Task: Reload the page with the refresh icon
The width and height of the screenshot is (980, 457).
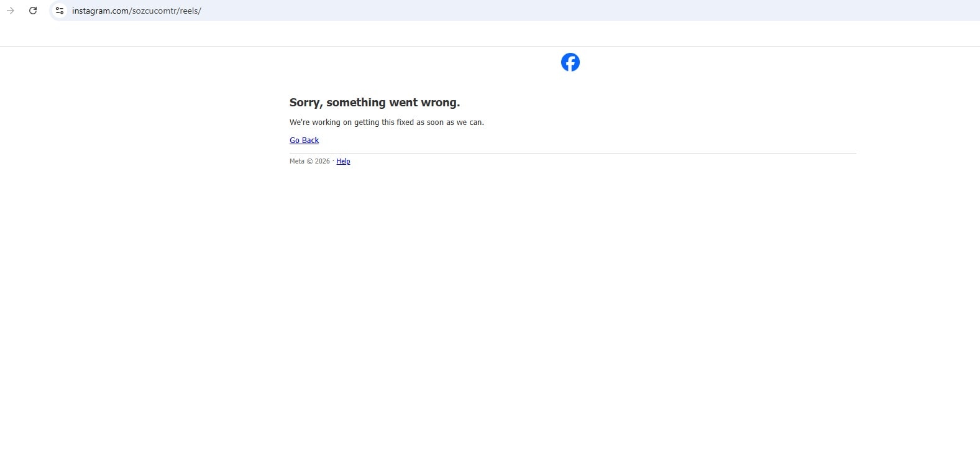Action: pos(33,11)
